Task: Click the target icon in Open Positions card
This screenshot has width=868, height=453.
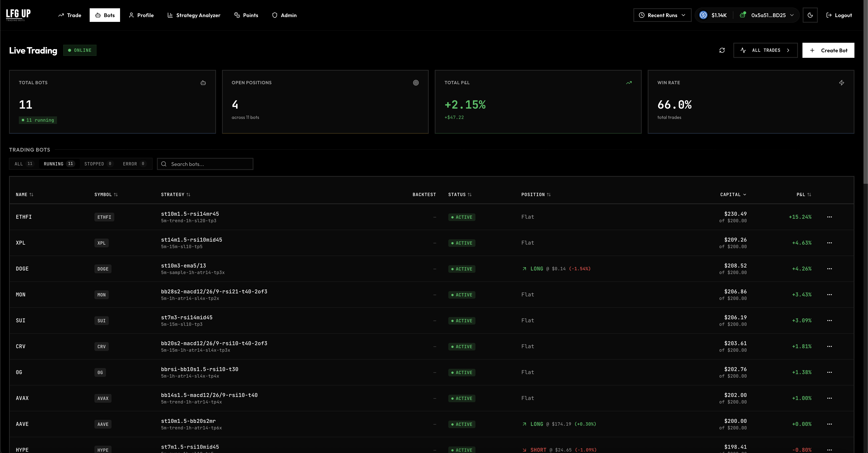Action: (416, 83)
